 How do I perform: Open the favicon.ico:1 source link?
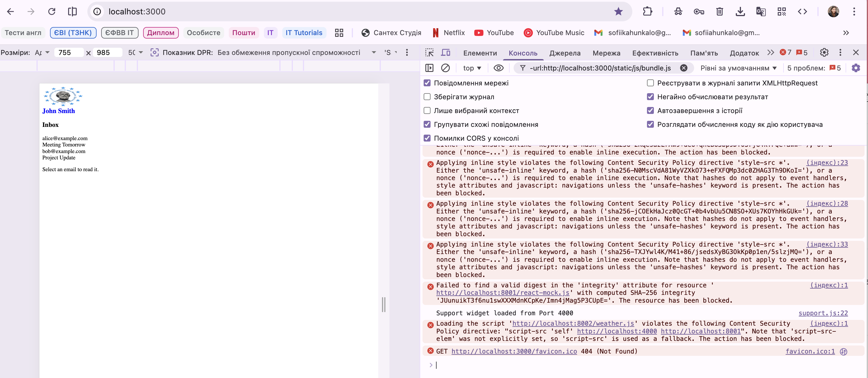pyautogui.click(x=810, y=351)
